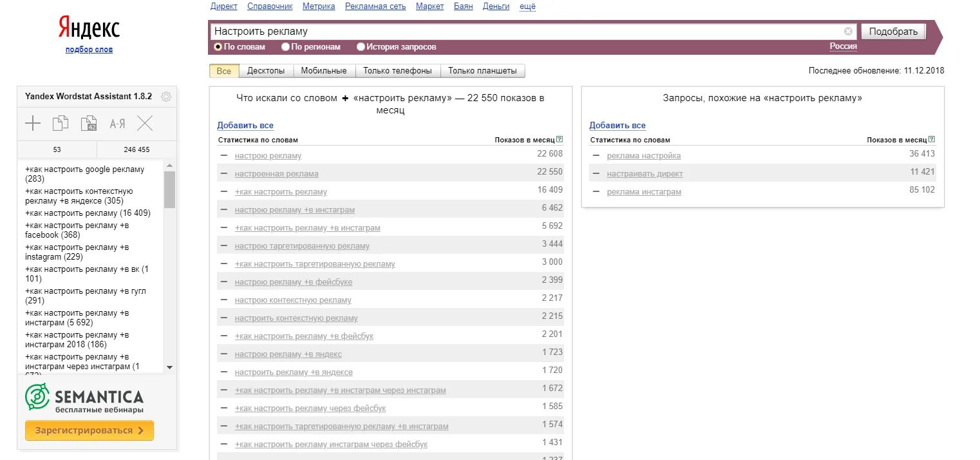Select the 'История запросов' radio button

coord(361,46)
